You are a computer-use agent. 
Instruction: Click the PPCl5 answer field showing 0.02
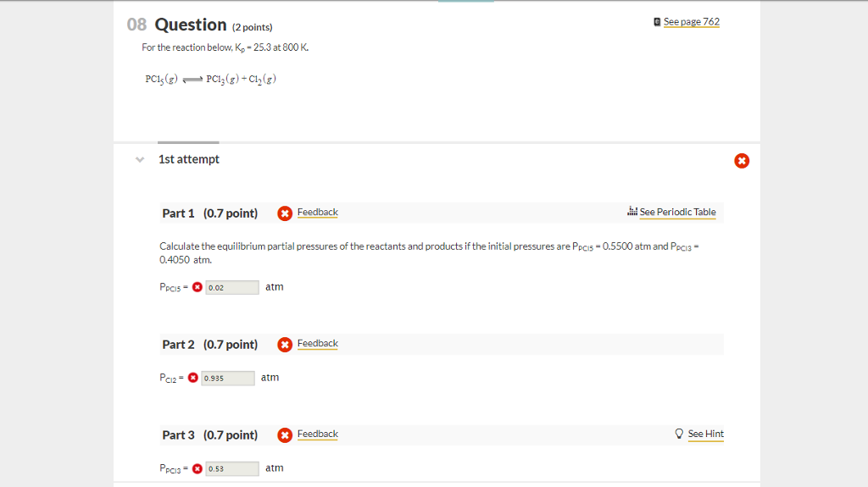pos(232,288)
